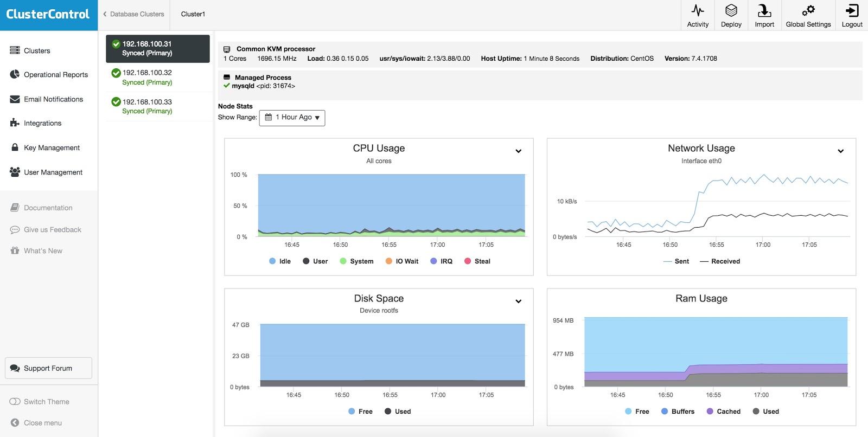868x437 pixels.
Task: Select node 192.168.100.33
Action: click(158, 106)
